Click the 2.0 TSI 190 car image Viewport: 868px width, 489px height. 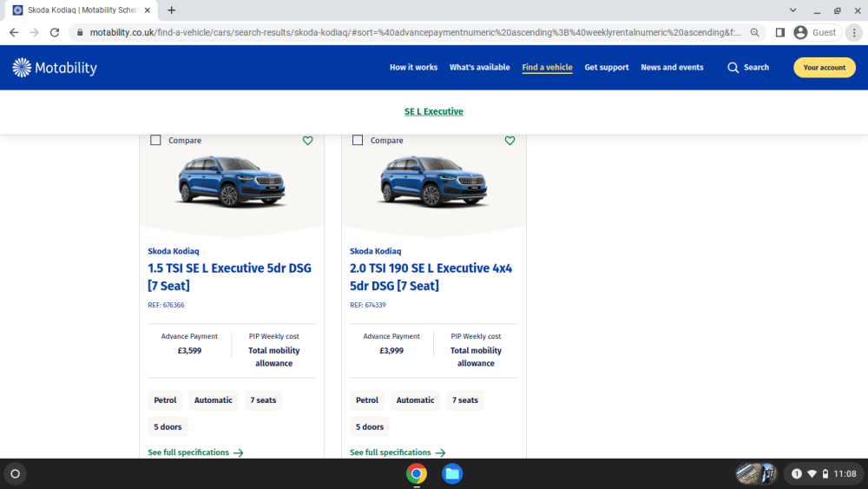(433, 182)
